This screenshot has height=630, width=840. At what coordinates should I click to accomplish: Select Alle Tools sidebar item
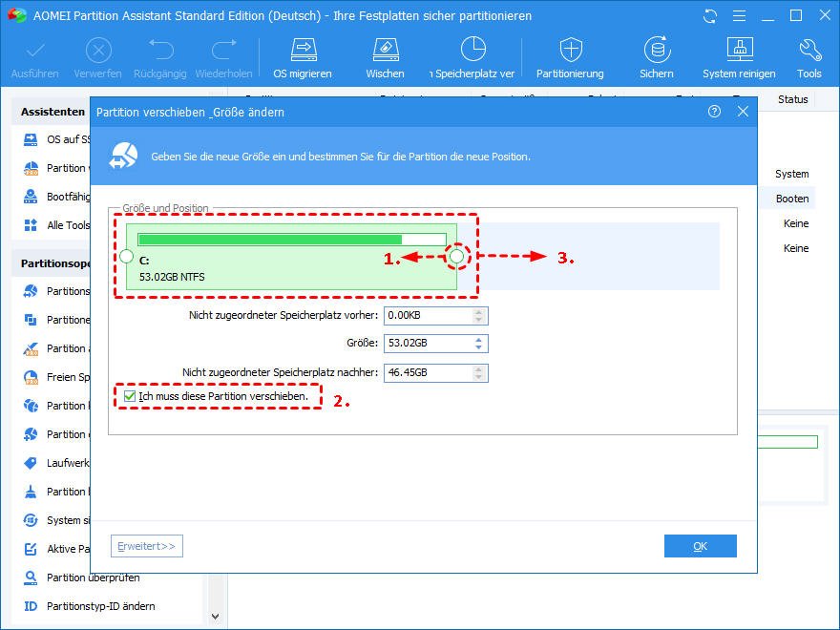56,225
